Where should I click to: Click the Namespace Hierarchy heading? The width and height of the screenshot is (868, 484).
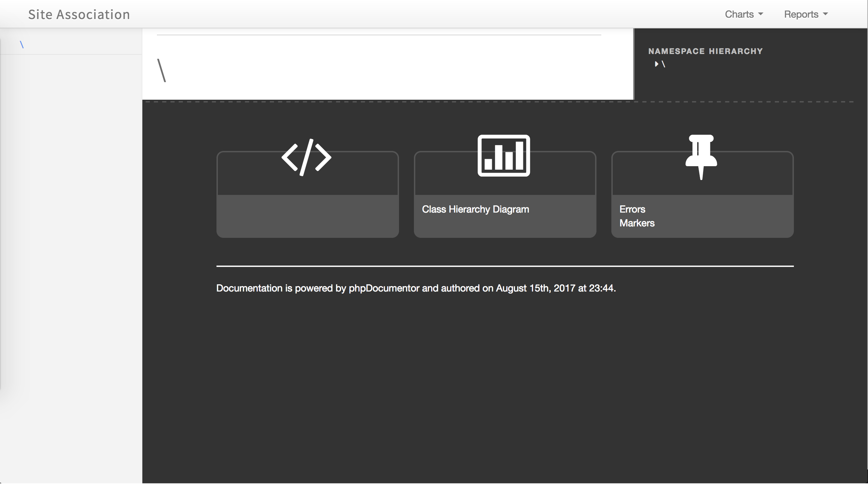tap(705, 51)
